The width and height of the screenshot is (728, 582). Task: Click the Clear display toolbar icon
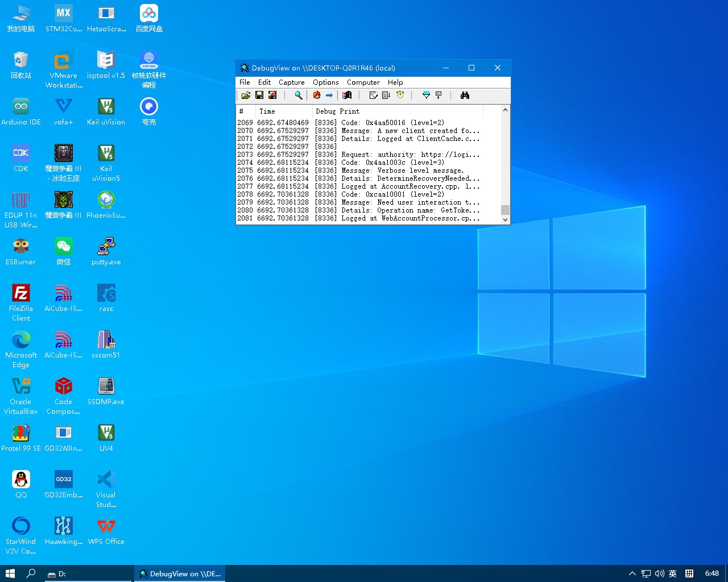373,95
